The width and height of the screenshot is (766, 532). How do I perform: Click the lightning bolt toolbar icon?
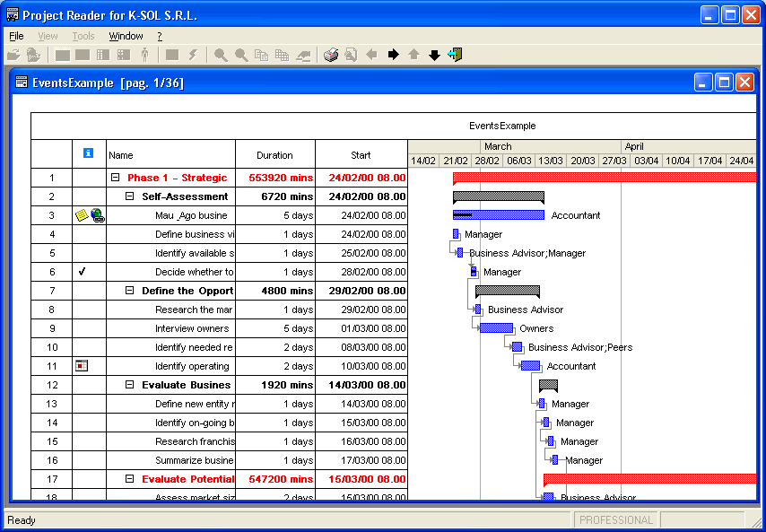pos(193,55)
